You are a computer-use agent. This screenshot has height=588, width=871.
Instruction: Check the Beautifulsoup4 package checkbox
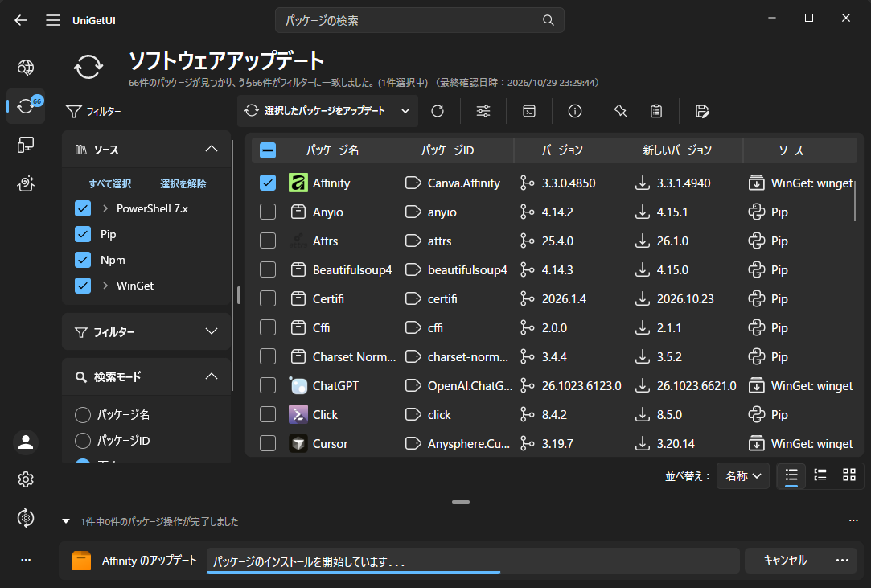tap(268, 269)
